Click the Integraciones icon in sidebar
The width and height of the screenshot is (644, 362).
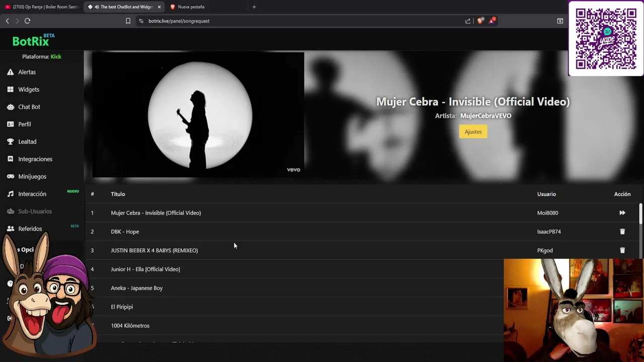[x=10, y=159]
